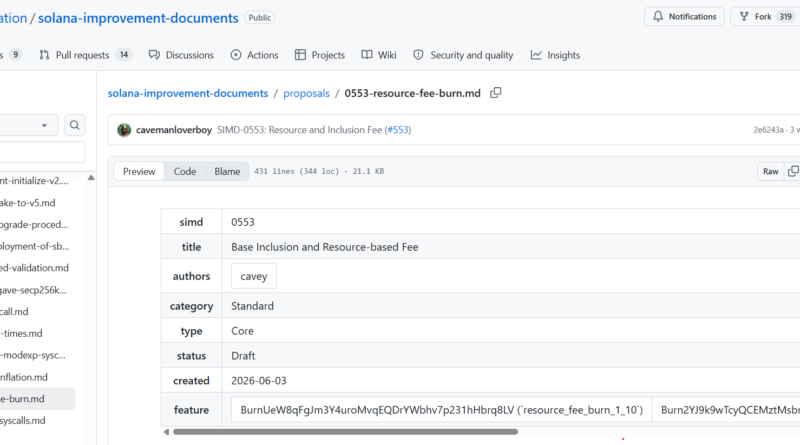Viewport: 800px width, 445px height.
Task: Open solana-improvement-documents breadcrumb link
Action: pyautogui.click(x=188, y=93)
